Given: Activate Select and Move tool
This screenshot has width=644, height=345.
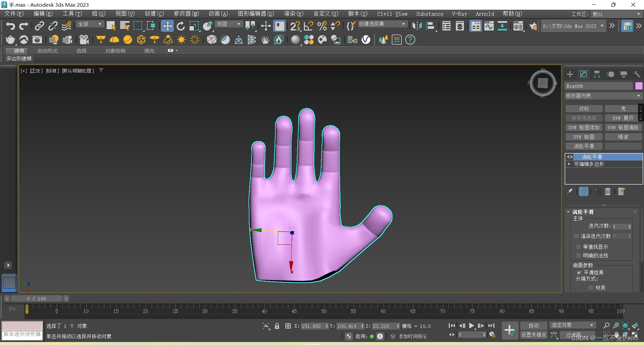Looking at the screenshot, I should click(x=167, y=26).
